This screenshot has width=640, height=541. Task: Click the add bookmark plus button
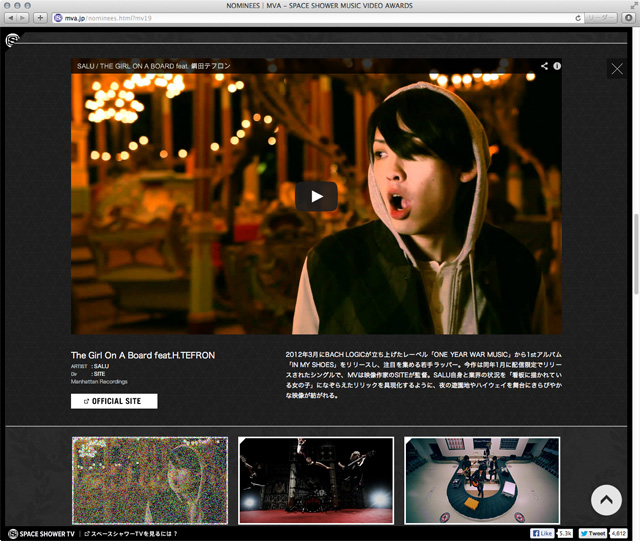click(x=40, y=18)
